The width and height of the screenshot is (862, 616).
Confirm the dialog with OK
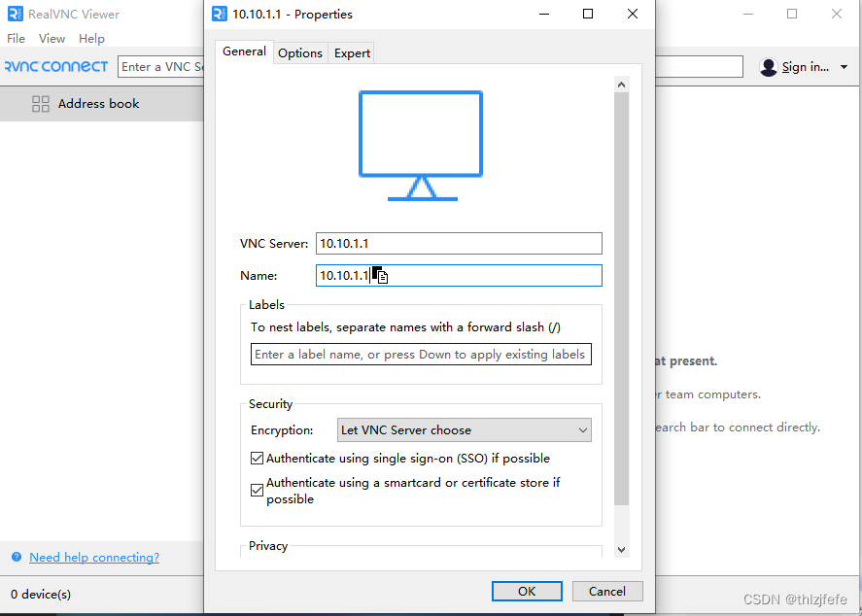pyautogui.click(x=527, y=592)
